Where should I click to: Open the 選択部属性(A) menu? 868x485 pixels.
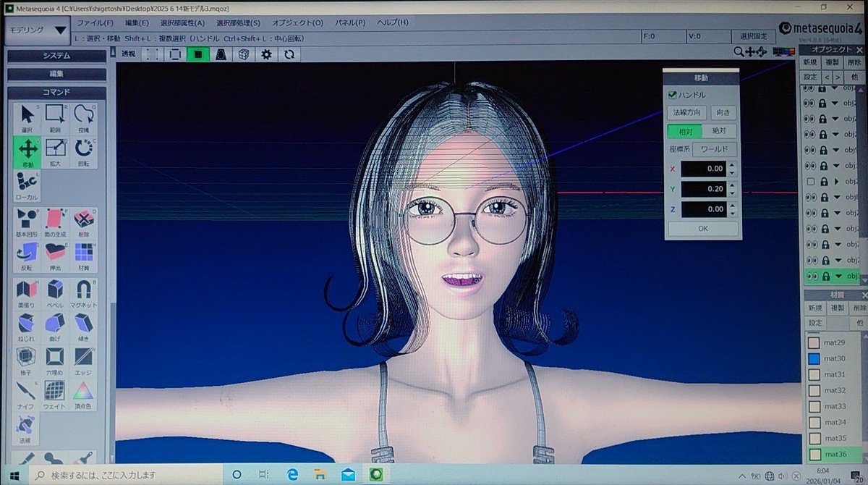(x=182, y=22)
